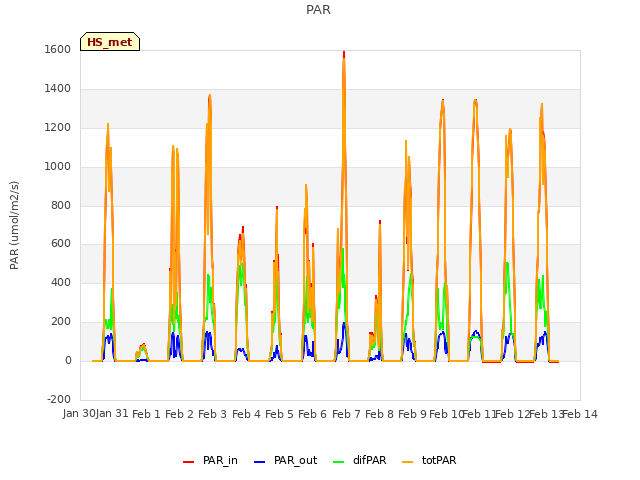Toggle the PAR_in legend entry
640x480 pixels.
pyautogui.click(x=210, y=460)
